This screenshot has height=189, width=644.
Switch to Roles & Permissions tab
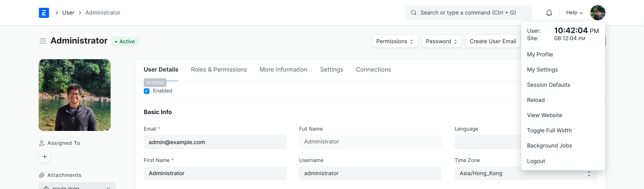[x=219, y=70]
